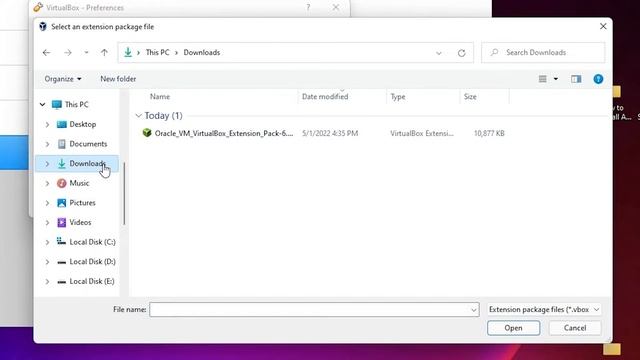Viewport: 640px width, 360px height.
Task: Close the Select extension package dialog
Action: click(603, 27)
